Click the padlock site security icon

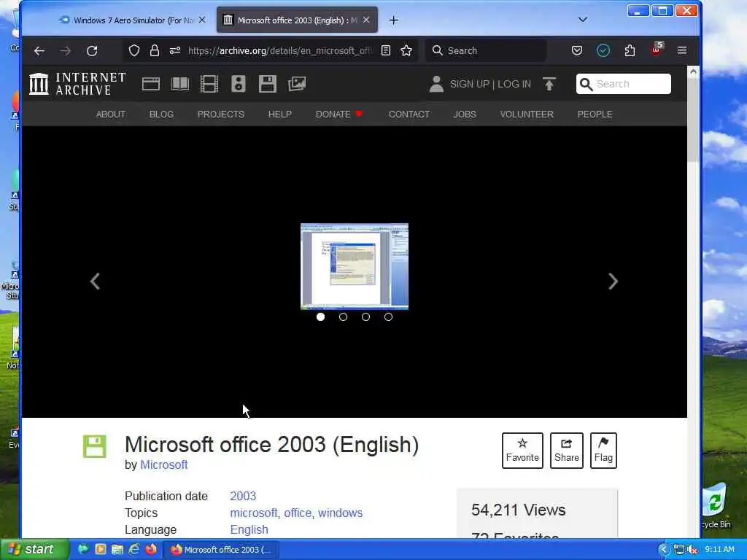pyautogui.click(x=155, y=50)
